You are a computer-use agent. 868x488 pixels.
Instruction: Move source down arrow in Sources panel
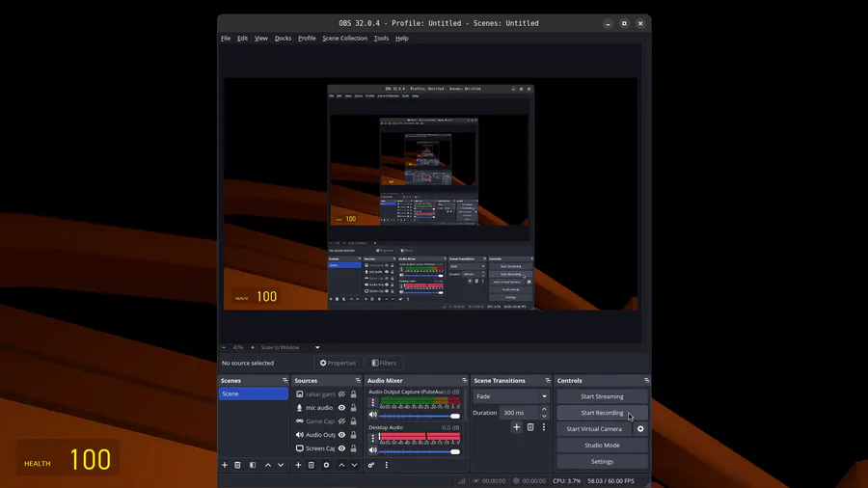354,465
